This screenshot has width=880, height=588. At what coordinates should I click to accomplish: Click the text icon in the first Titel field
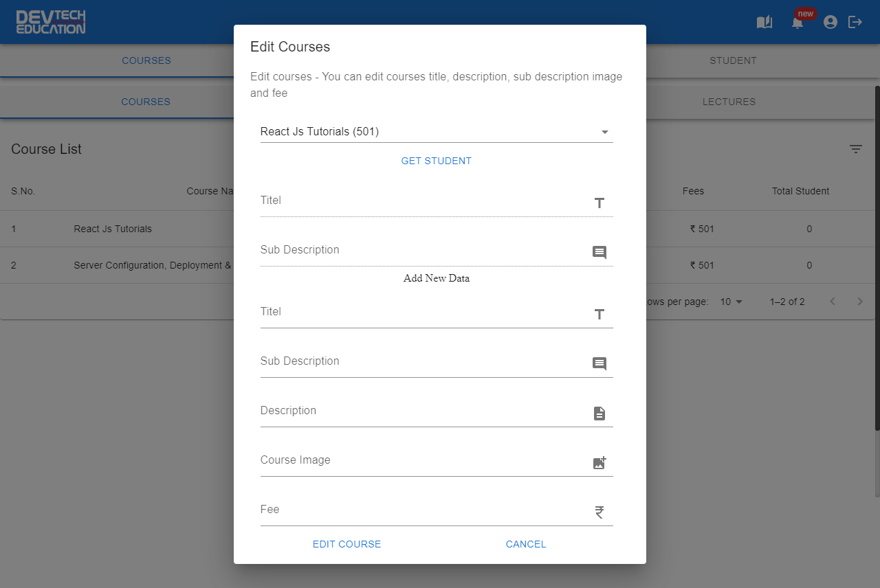599,203
